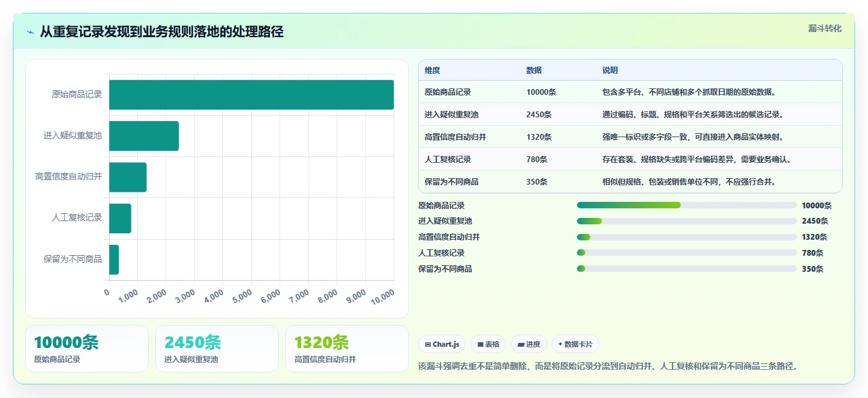Click chart y-axis label 保留为不同商品
The width and height of the screenshot is (868, 398).
(x=72, y=260)
